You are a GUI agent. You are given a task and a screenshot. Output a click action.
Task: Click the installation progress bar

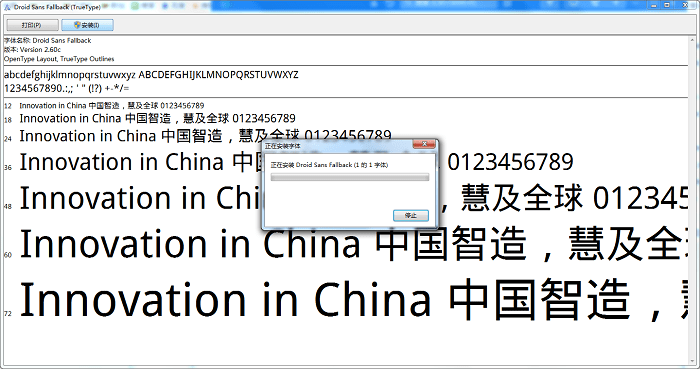(350, 178)
